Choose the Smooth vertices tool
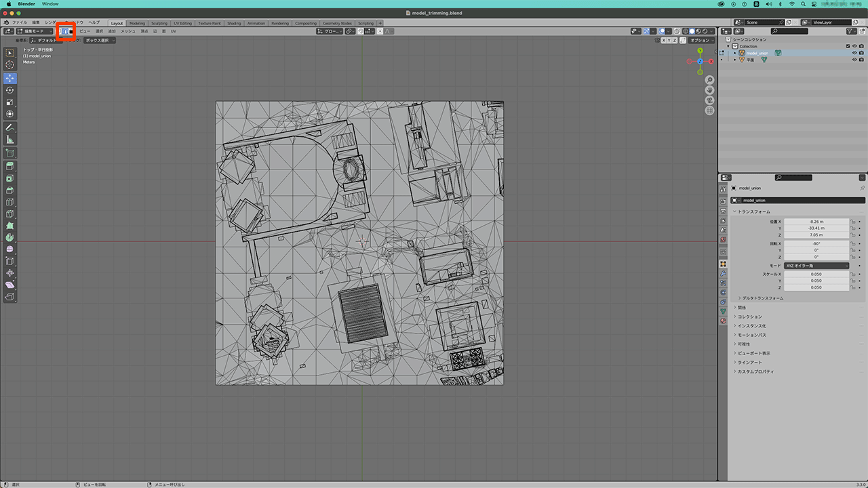The image size is (868, 488). point(9,249)
